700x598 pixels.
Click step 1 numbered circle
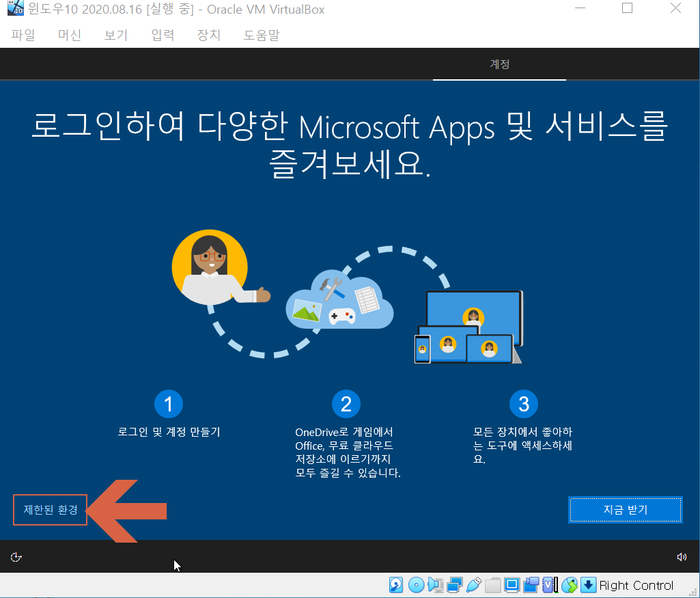point(168,404)
